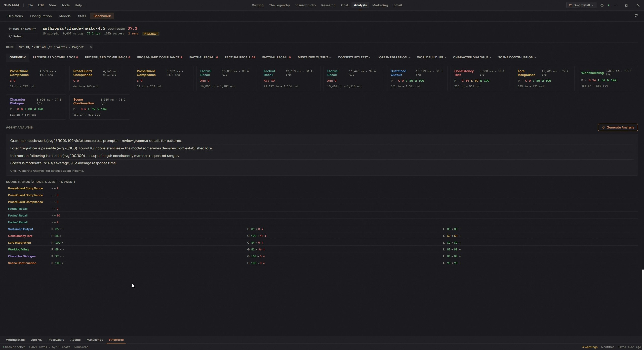Click the green connection status dot

coord(608,5)
